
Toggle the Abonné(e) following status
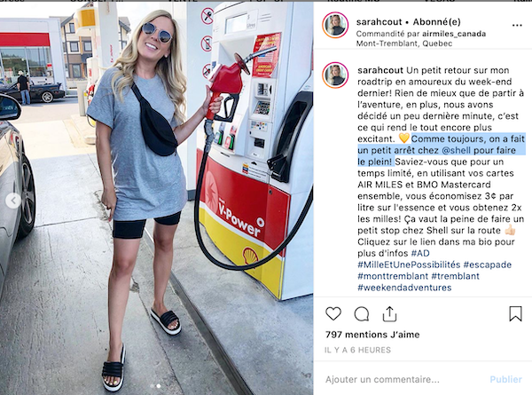click(436, 22)
